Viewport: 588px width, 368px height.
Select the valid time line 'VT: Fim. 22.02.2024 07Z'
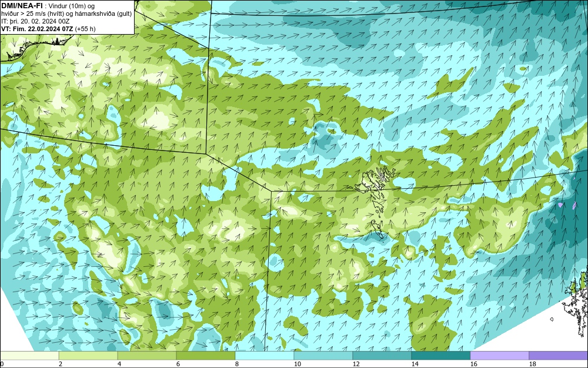[38, 29]
